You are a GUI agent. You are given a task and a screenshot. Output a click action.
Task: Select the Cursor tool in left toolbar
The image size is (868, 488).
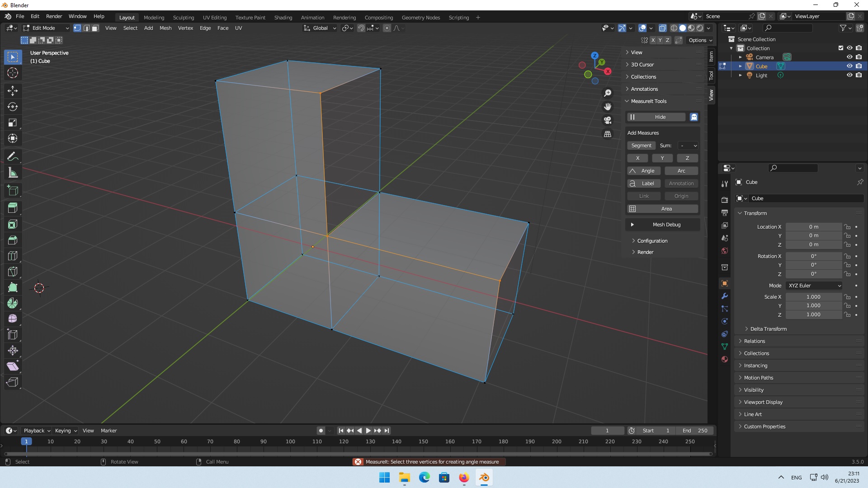tap(13, 73)
